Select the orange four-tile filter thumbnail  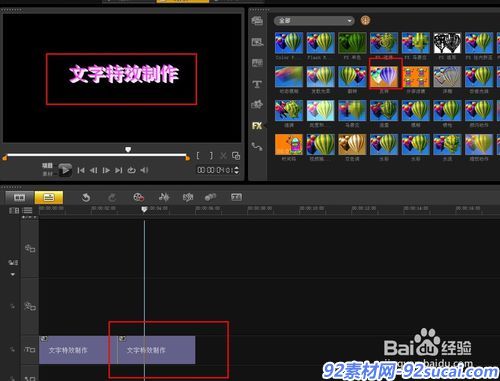point(416,76)
